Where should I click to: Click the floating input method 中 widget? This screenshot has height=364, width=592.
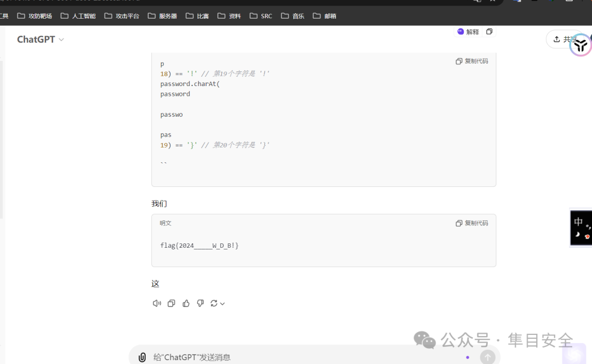pyautogui.click(x=581, y=228)
